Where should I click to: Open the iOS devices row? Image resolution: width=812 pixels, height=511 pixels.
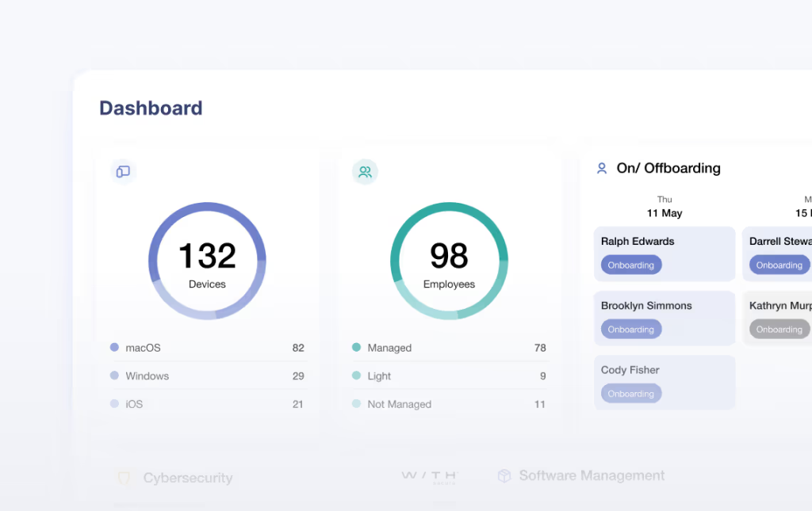pyautogui.click(x=207, y=404)
